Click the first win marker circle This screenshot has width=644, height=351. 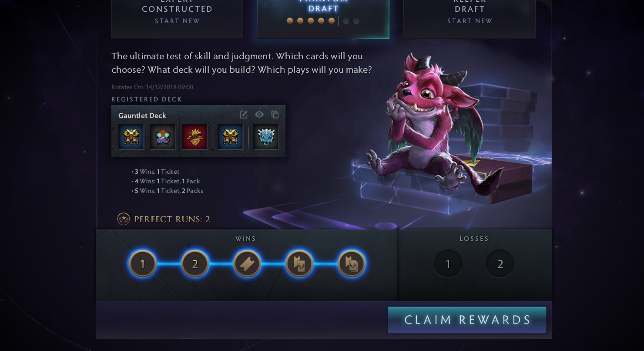click(x=143, y=264)
